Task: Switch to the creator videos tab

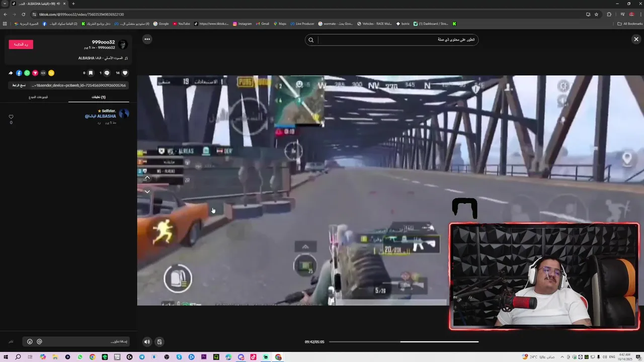Action: tap(38, 97)
